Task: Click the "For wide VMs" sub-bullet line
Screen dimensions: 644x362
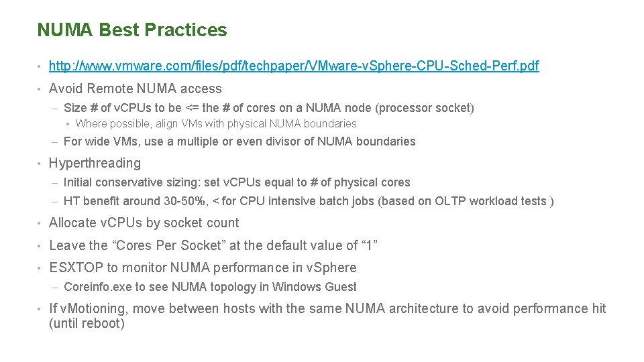Action: coord(239,141)
